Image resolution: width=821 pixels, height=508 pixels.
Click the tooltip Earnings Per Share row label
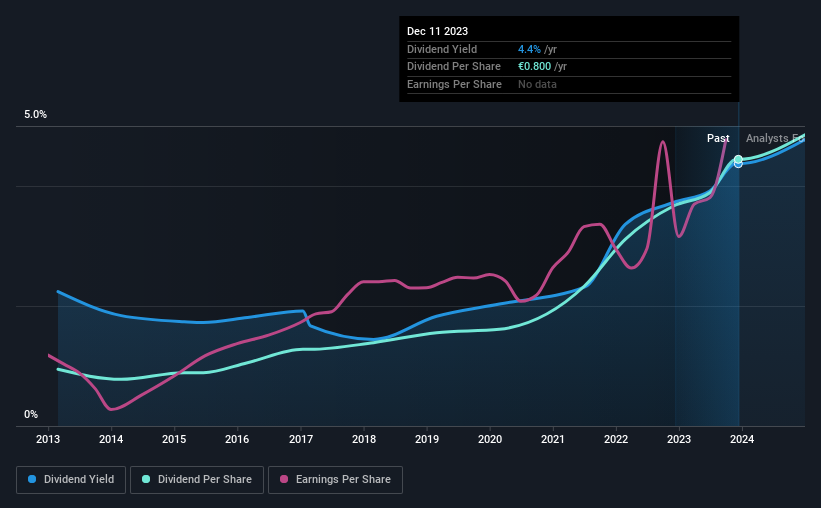[454, 84]
